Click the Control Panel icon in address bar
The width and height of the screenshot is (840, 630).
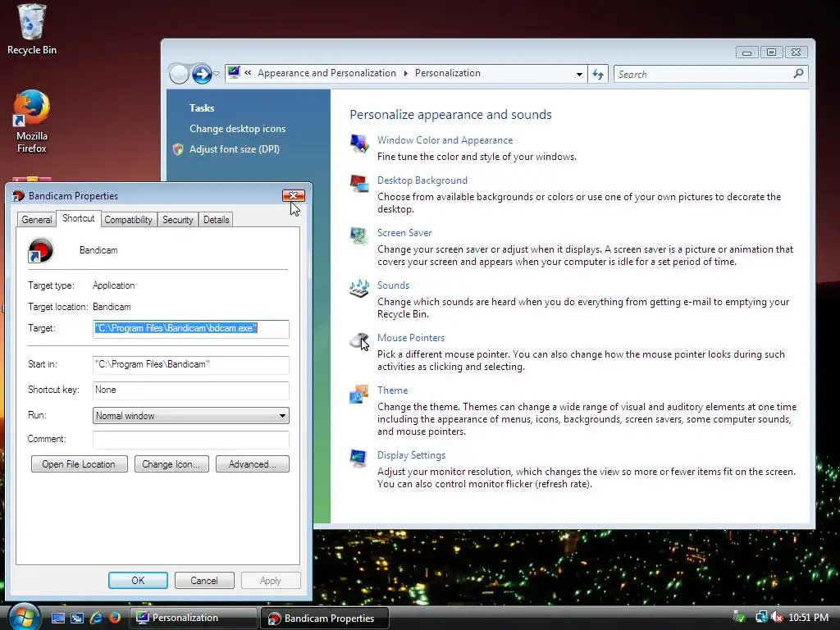point(234,72)
